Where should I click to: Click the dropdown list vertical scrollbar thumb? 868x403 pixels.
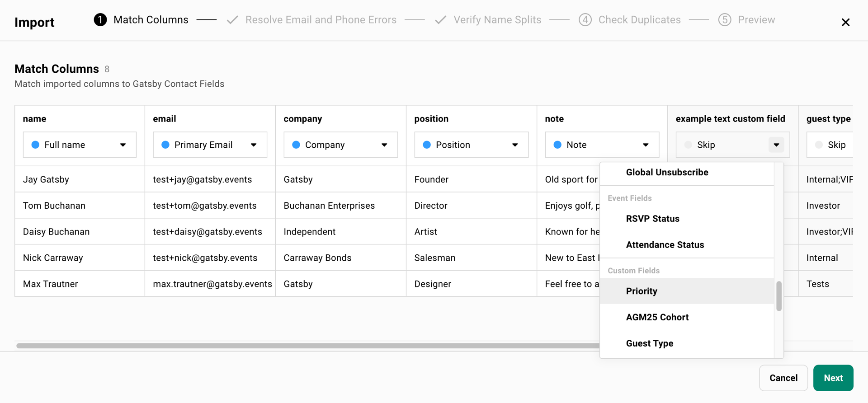[x=778, y=296]
